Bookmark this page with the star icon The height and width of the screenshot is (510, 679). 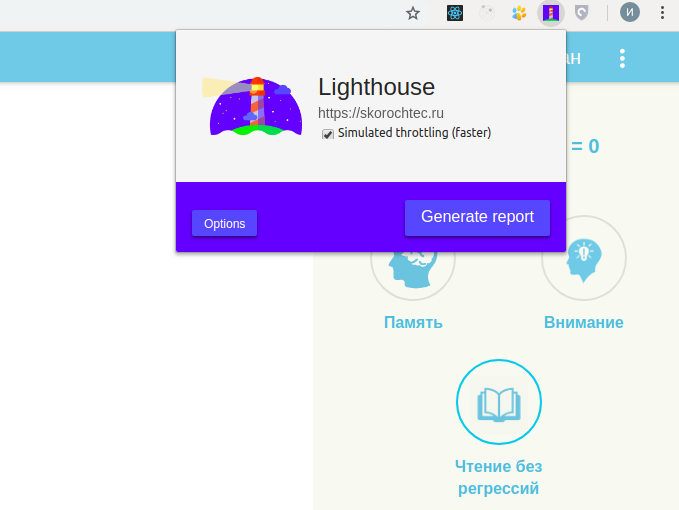click(413, 13)
